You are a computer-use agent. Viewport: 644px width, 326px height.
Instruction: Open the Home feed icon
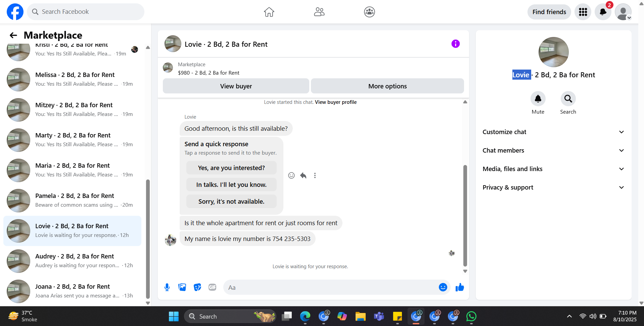click(x=269, y=12)
